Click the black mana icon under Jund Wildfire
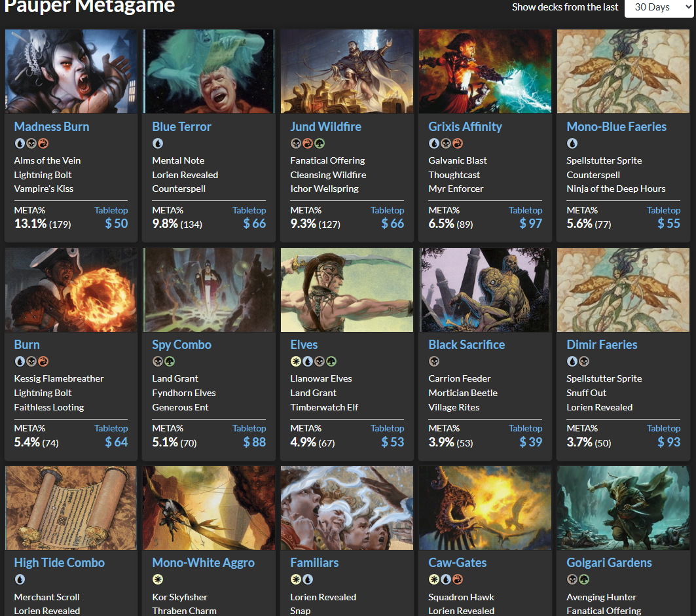The width and height of the screenshot is (696, 616). click(x=296, y=143)
